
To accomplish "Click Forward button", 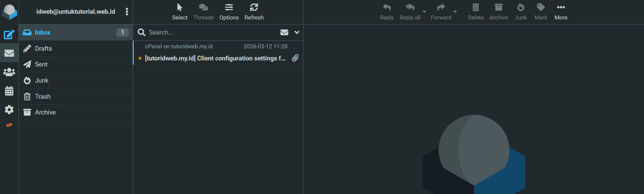I will [441, 12].
